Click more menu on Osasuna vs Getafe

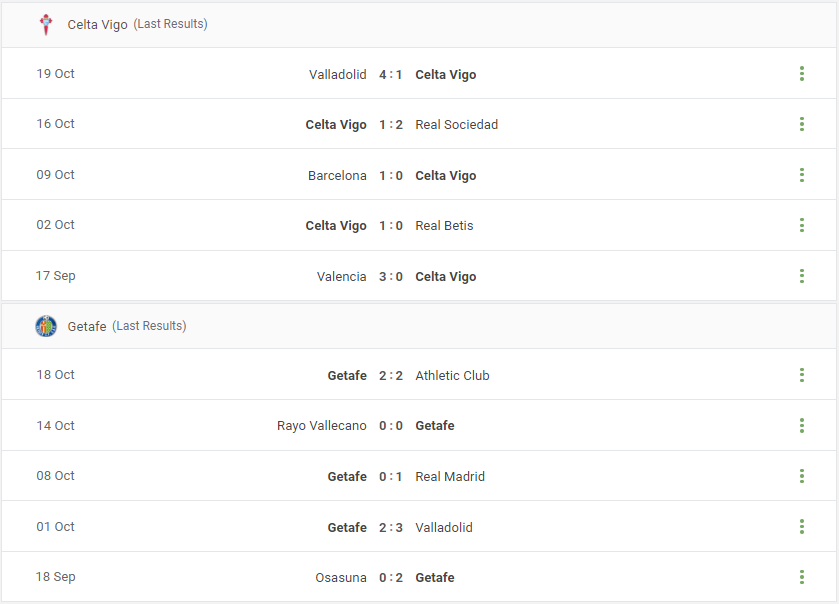tap(802, 577)
